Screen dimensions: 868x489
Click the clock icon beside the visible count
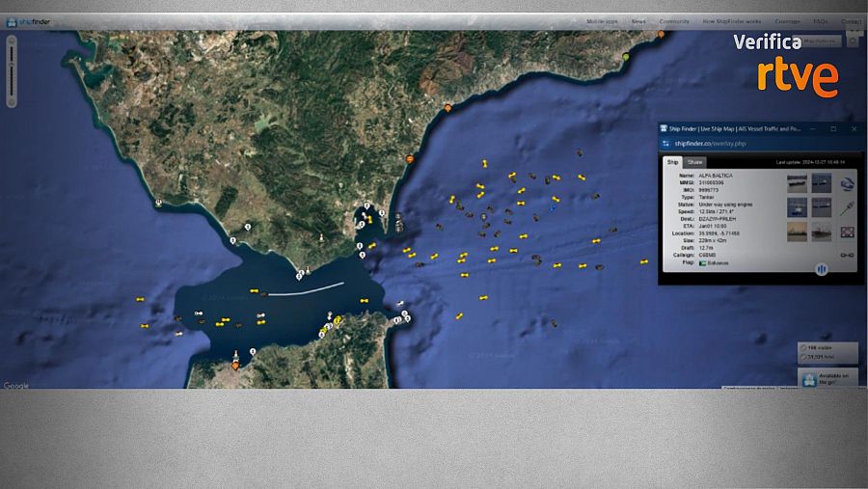pyautogui.click(x=802, y=348)
